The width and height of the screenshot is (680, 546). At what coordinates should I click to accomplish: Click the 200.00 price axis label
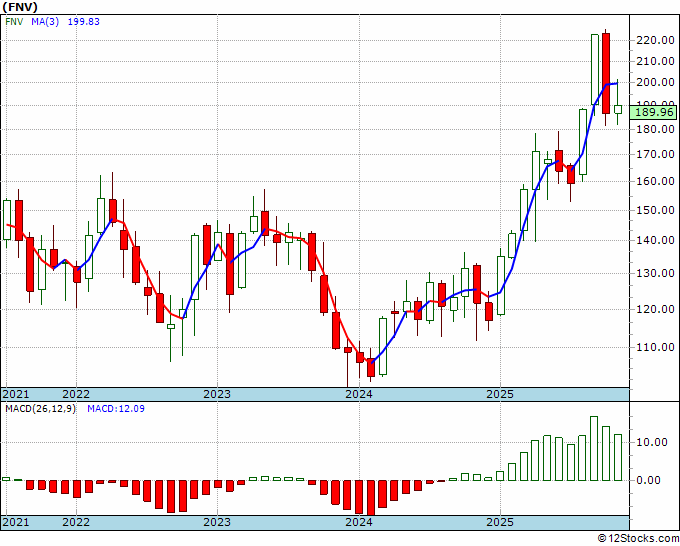tap(655, 82)
